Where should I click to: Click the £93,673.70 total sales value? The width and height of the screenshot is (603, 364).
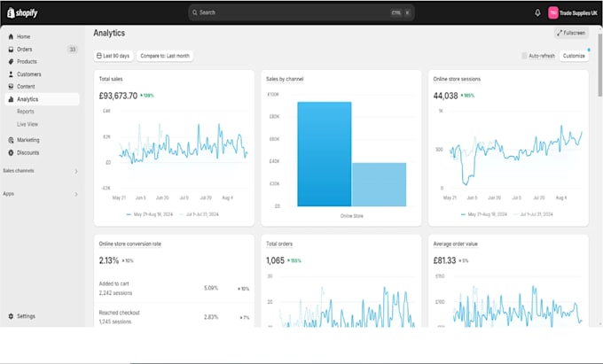click(x=118, y=96)
